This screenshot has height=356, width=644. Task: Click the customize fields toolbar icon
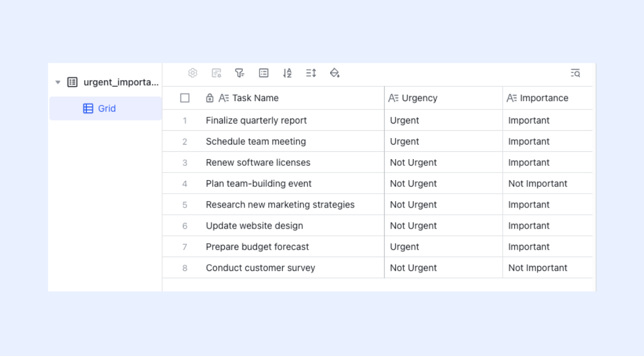click(217, 73)
